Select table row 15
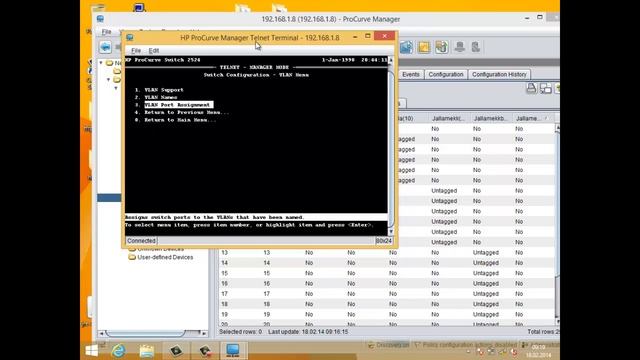Image resolution: width=640 pixels, height=360 pixels. click(387, 273)
